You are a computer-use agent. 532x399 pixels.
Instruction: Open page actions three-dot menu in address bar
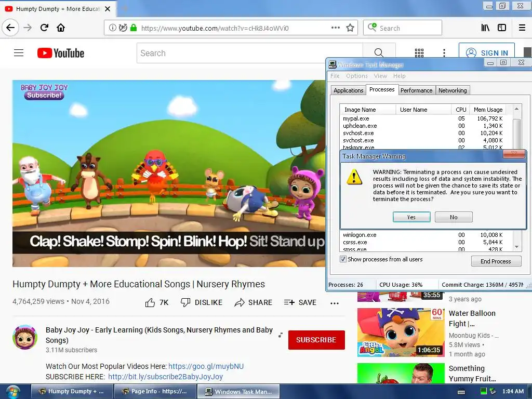[x=335, y=28]
